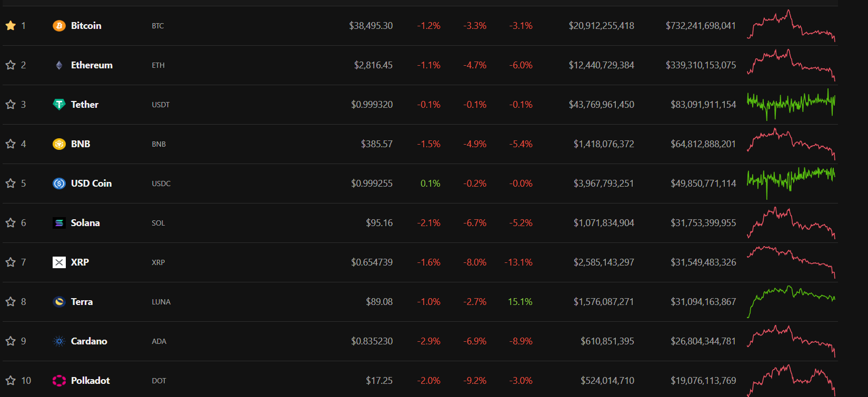
Task: Click the Solana logo icon
Action: 59,223
